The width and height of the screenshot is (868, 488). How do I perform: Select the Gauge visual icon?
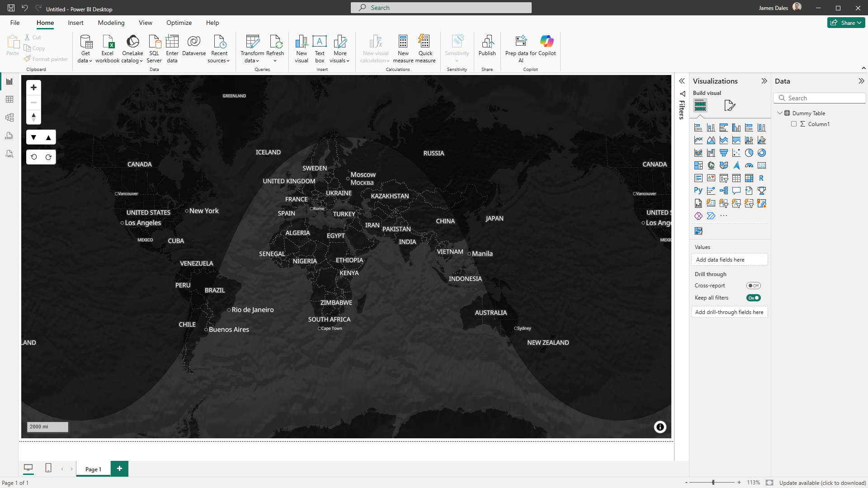coord(749,165)
